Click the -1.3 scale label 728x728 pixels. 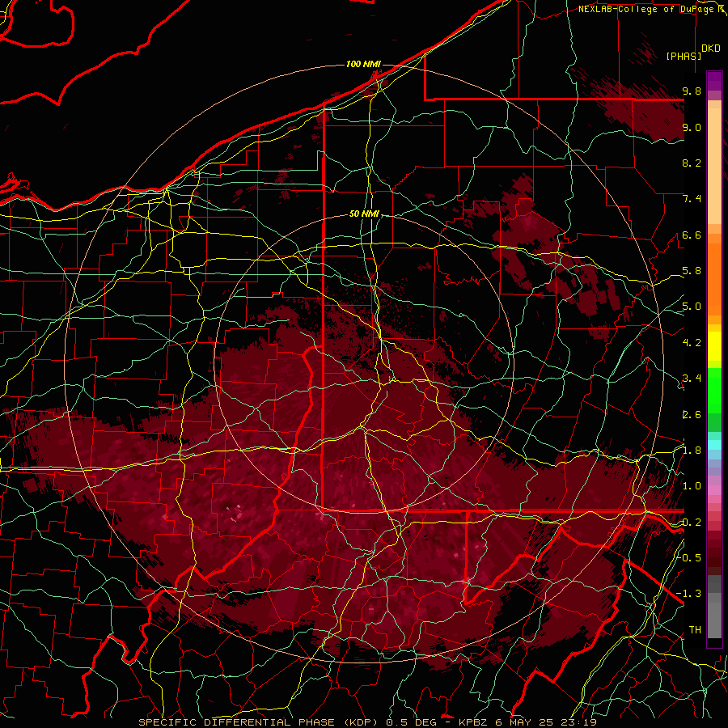pos(689,594)
